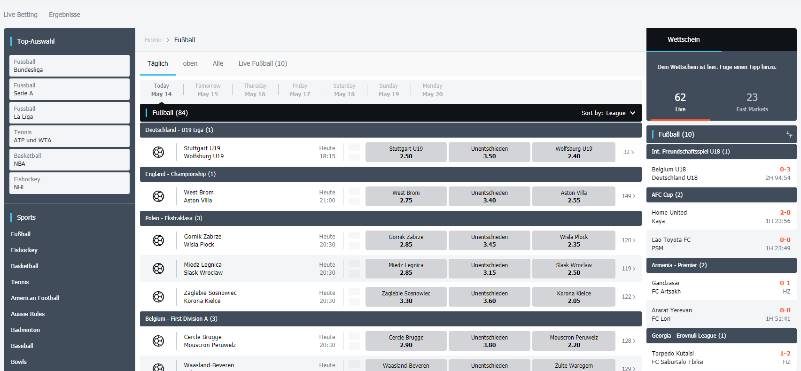Click the soccer ball icon beside West Brom
This screenshot has width=801, height=371.
tap(158, 196)
